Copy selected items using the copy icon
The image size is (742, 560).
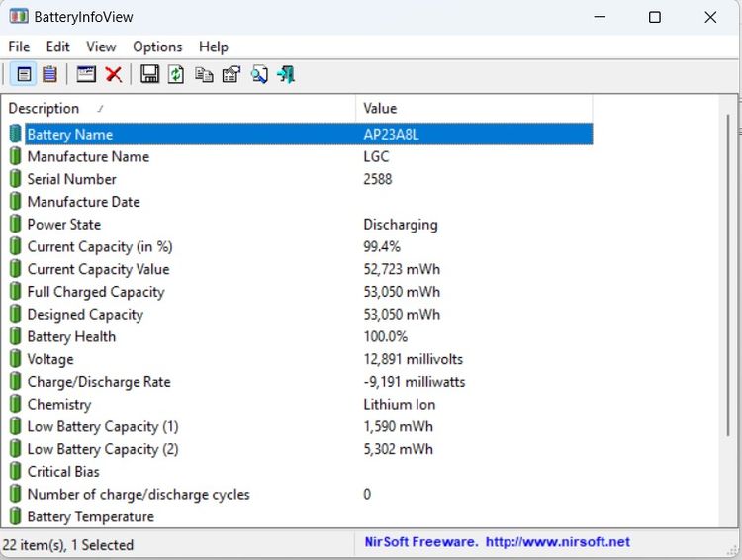204,75
